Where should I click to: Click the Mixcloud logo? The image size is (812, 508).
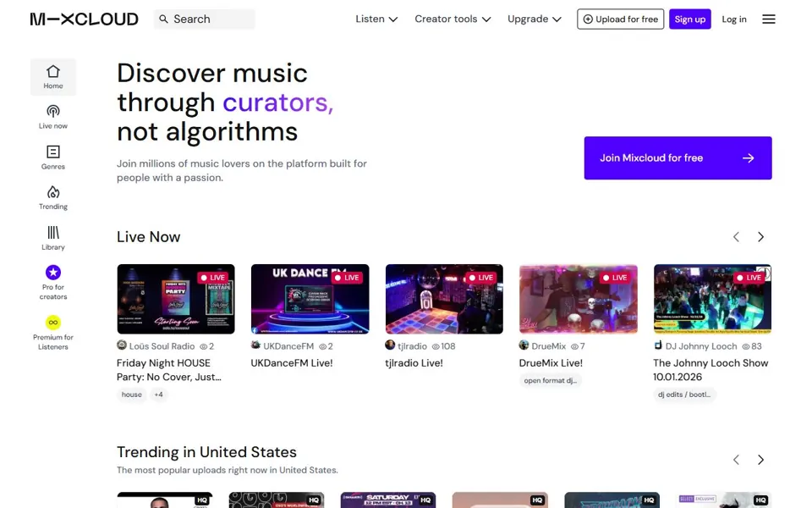pos(84,19)
